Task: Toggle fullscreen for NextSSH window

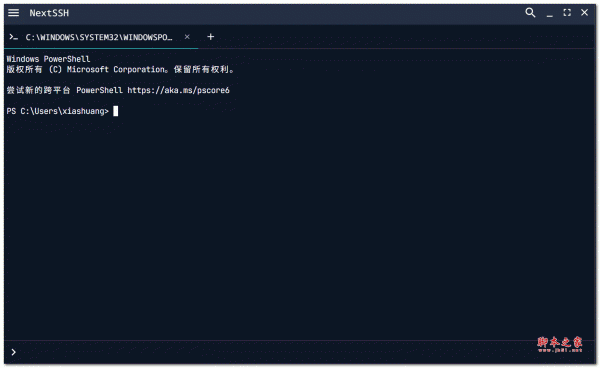Action: point(567,13)
